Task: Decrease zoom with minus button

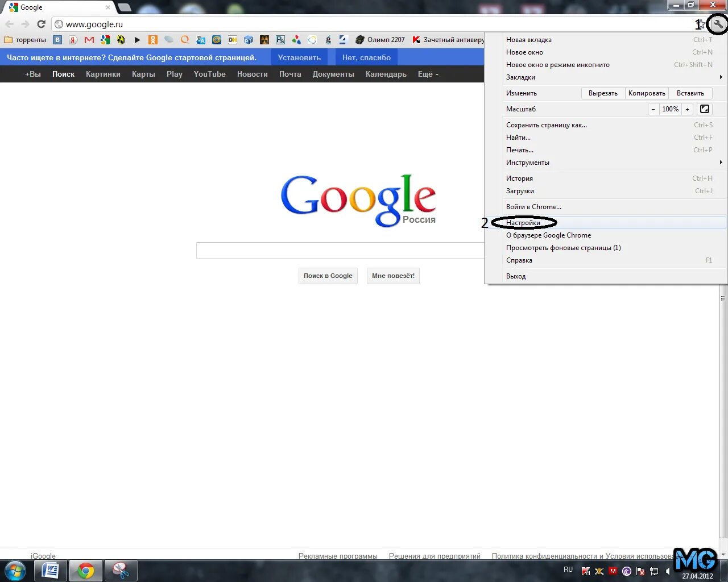Action: tap(653, 109)
